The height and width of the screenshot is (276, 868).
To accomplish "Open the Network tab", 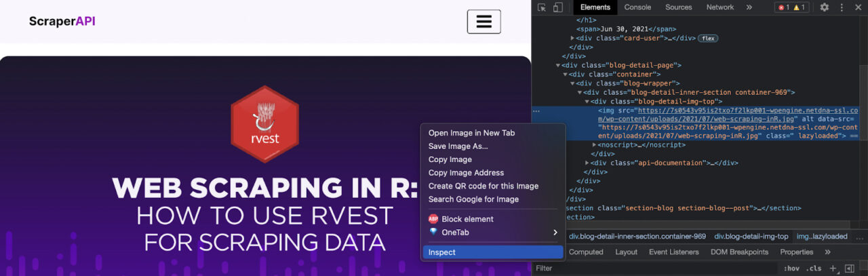I will [x=719, y=7].
